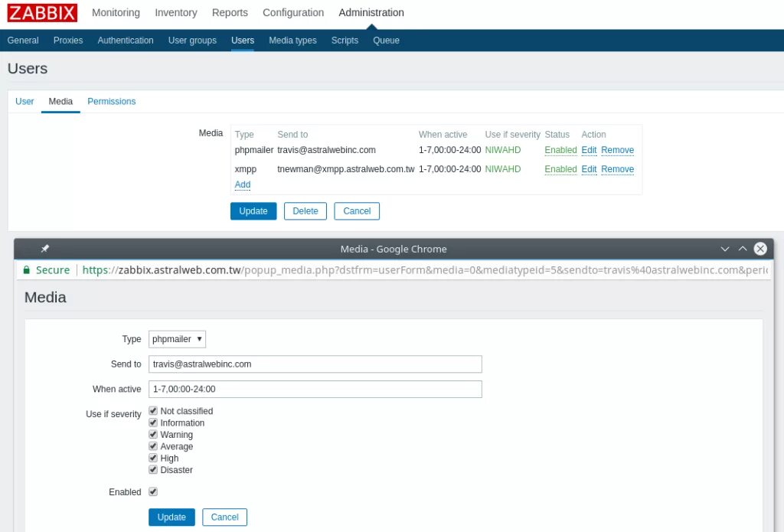Toggle the Warning severity checkbox

tap(153, 434)
